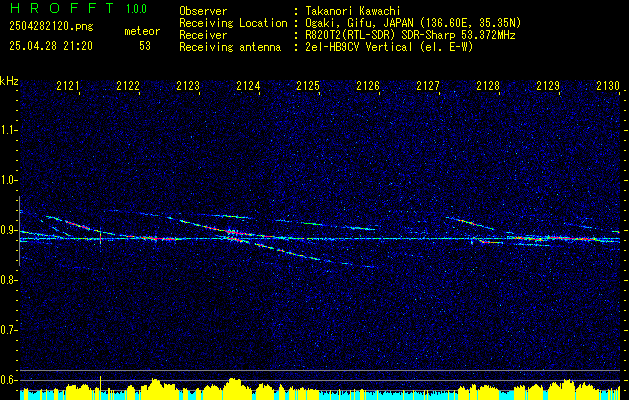
Task: Click the observer name Takanori Kawachi
Action: (x=353, y=11)
